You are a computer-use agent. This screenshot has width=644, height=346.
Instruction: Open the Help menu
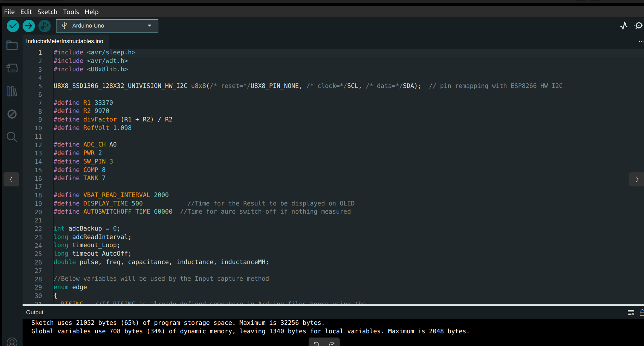point(92,12)
